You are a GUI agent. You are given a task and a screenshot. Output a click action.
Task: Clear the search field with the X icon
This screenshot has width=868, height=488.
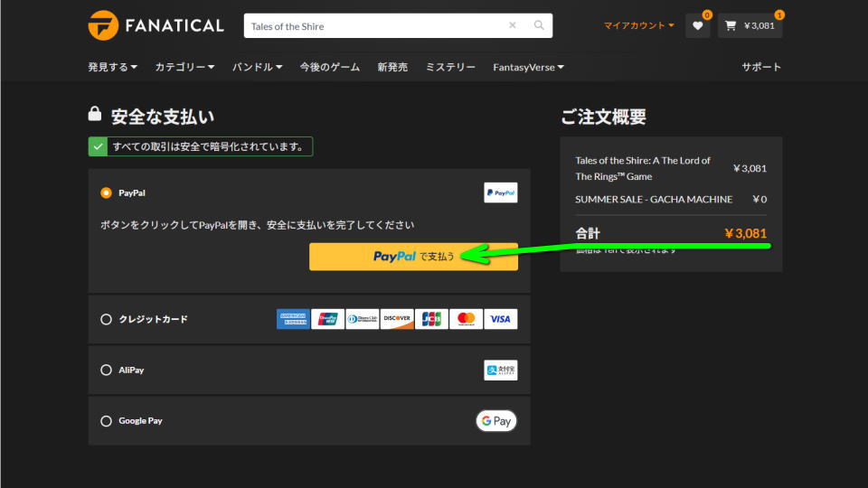tap(513, 25)
